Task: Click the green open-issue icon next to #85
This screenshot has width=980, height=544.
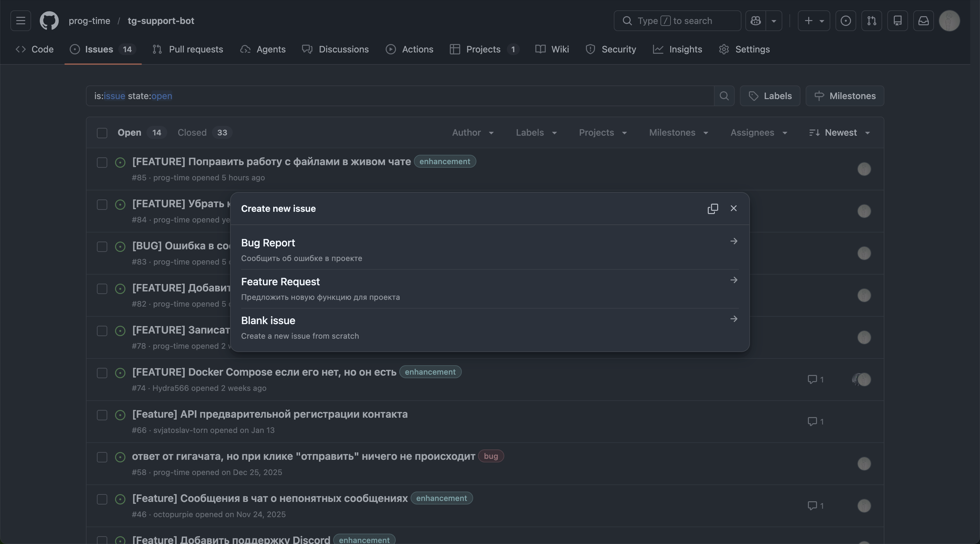Action: [120, 162]
